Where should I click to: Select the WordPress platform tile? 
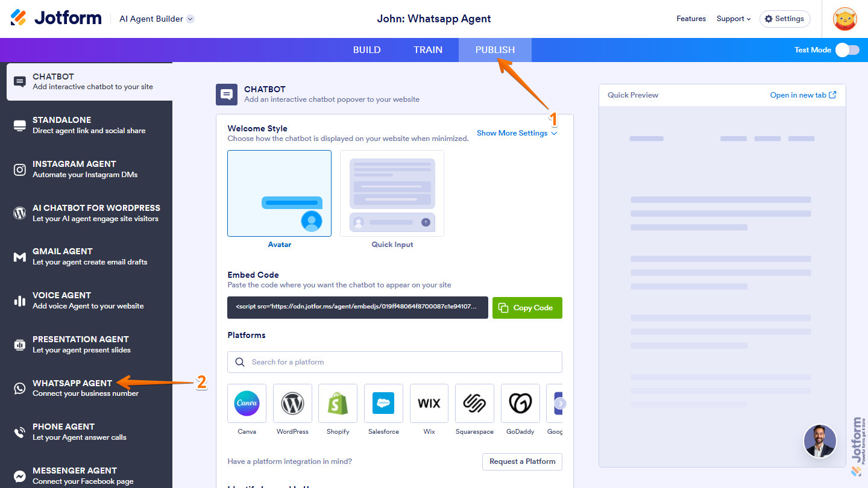point(292,403)
